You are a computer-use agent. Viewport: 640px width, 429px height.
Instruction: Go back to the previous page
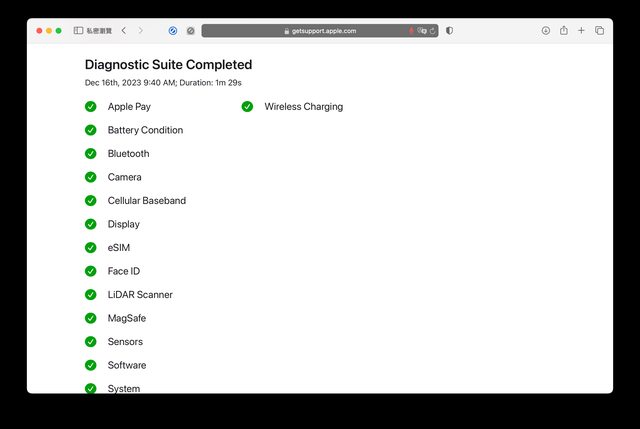pyautogui.click(x=123, y=31)
